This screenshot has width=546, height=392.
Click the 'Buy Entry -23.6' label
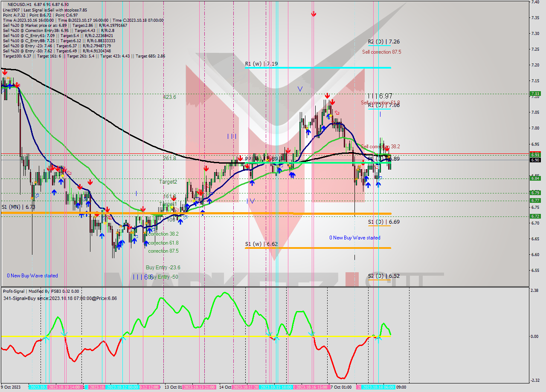163,268
